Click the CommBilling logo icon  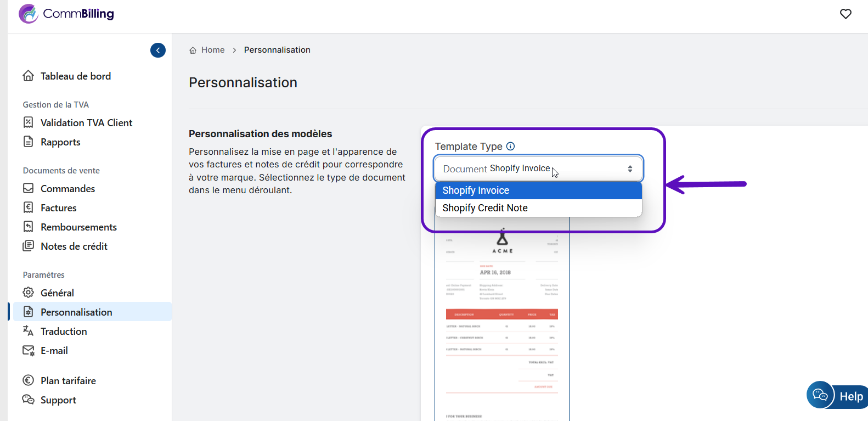click(29, 14)
